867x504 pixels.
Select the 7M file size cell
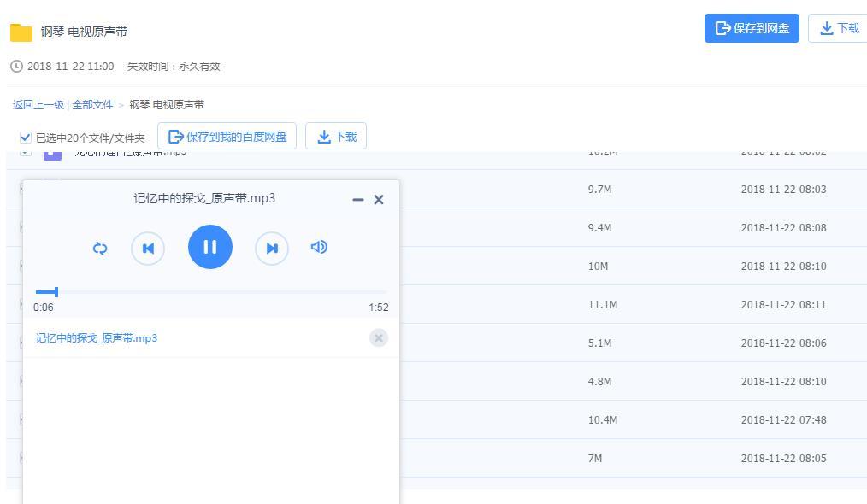click(595, 458)
